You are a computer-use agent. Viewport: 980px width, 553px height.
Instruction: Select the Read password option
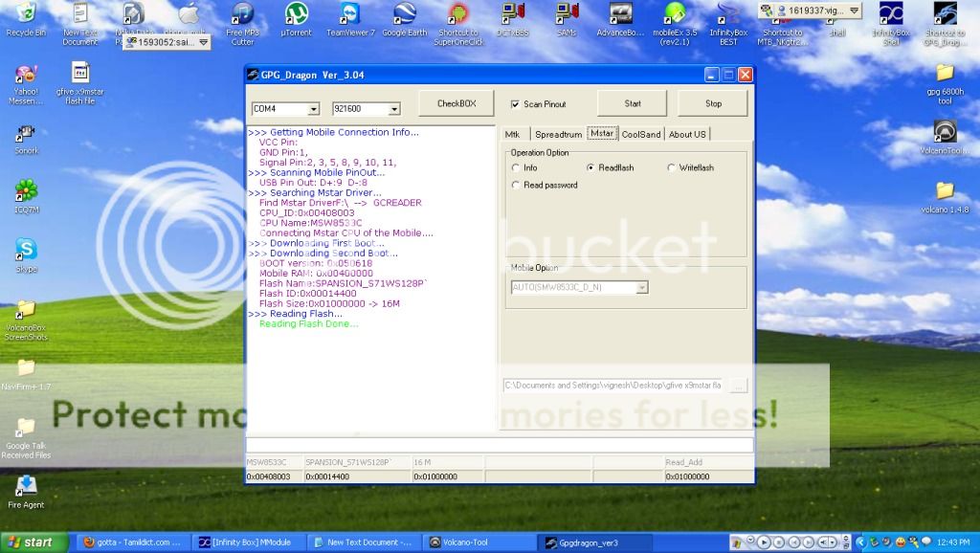coord(517,183)
